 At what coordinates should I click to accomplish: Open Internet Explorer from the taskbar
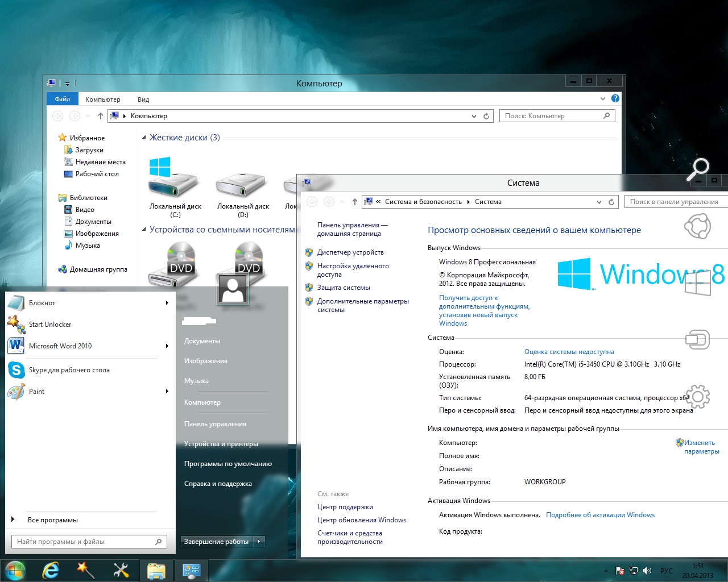[x=51, y=570]
